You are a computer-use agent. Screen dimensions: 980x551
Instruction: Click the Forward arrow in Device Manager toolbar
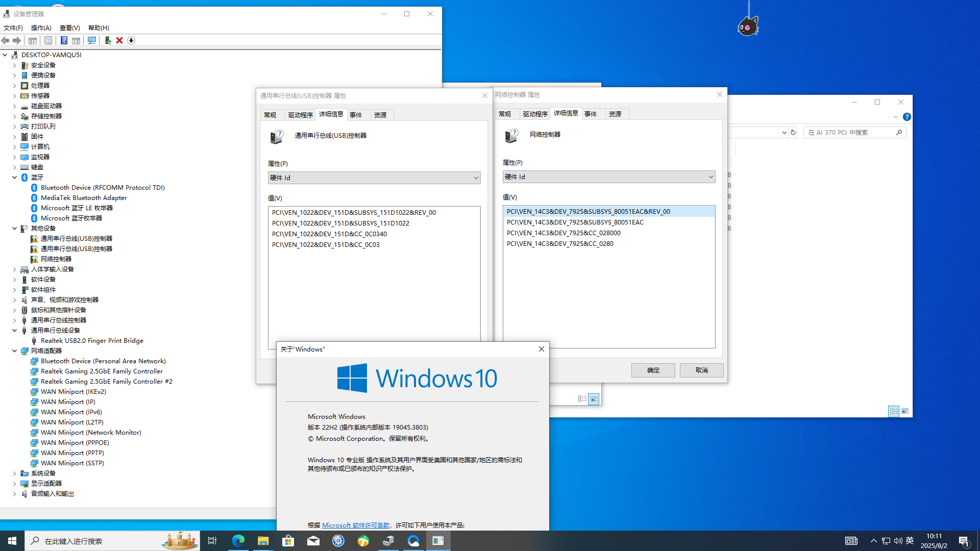tap(17, 40)
